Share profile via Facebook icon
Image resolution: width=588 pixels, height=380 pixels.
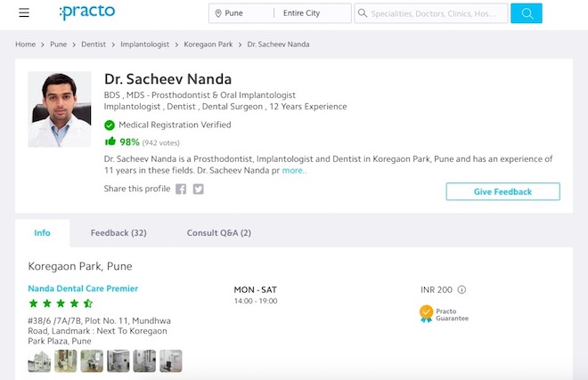[181, 189]
